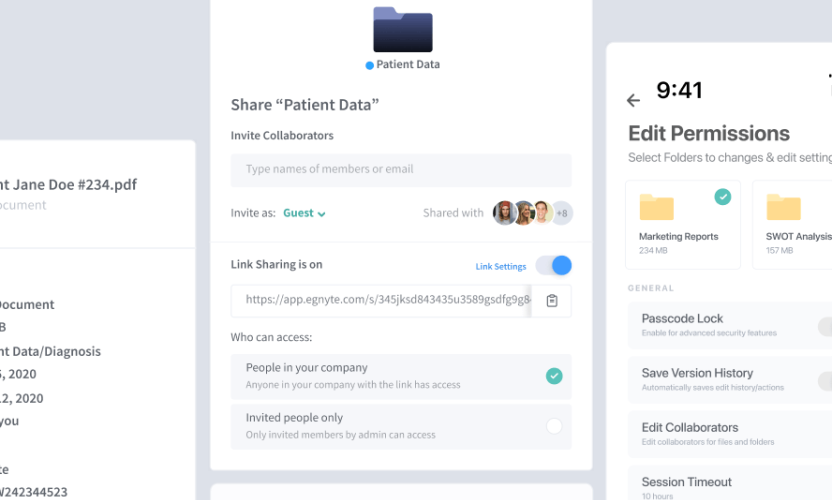
Task: Select the Marketing Reports folder icon
Action: (x=656, y=207)
